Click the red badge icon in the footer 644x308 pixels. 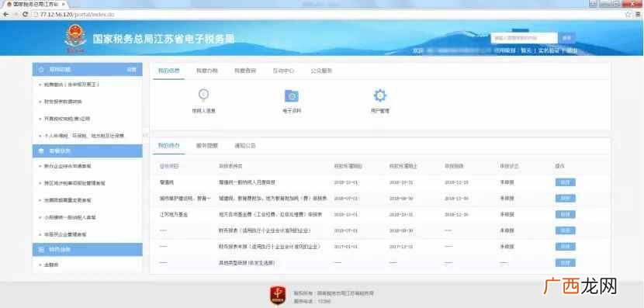pos(277,296)
